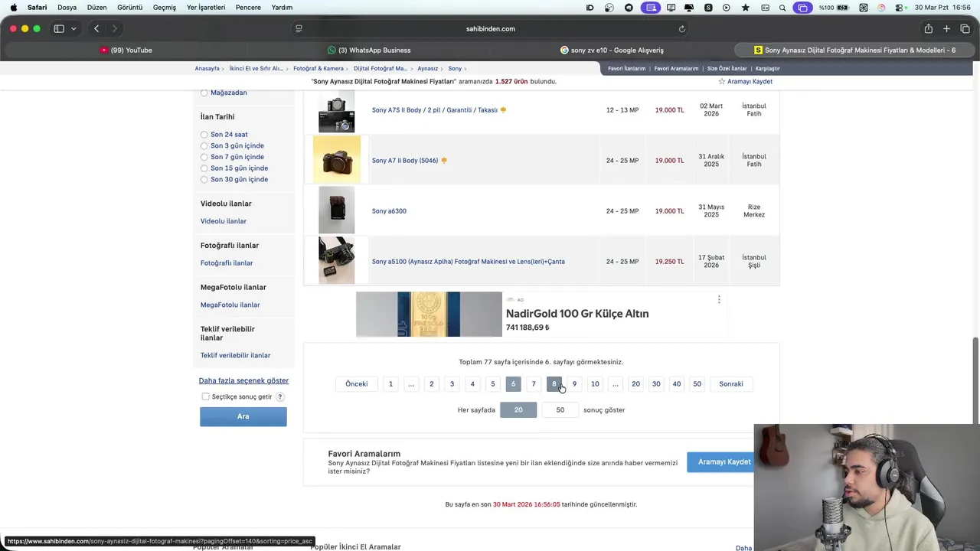The width and height of the screenshot is (980, 551).
Task: Click the Ara search button
Action: pyautogui.click(x=243, y=416)
